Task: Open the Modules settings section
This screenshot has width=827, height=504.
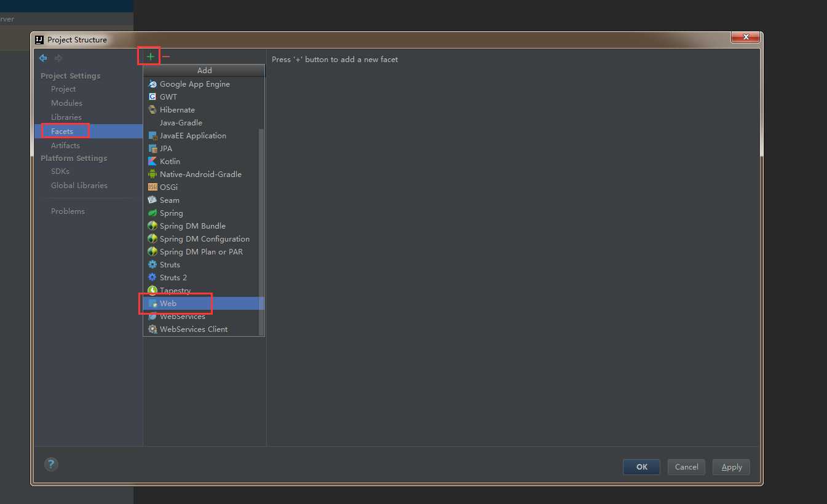Action: (x=66, y=103)
